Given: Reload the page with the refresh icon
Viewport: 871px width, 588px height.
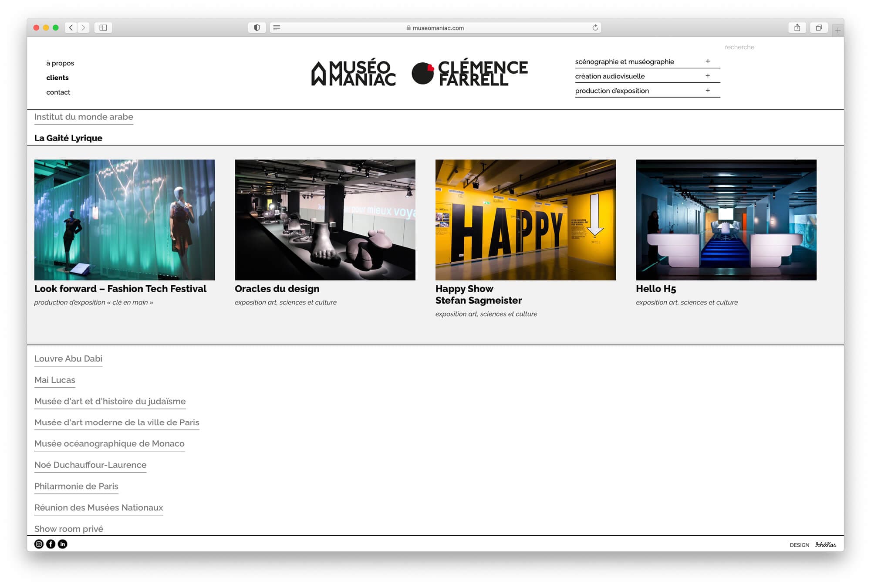Looking at the screenshot, I should (595, 27).
